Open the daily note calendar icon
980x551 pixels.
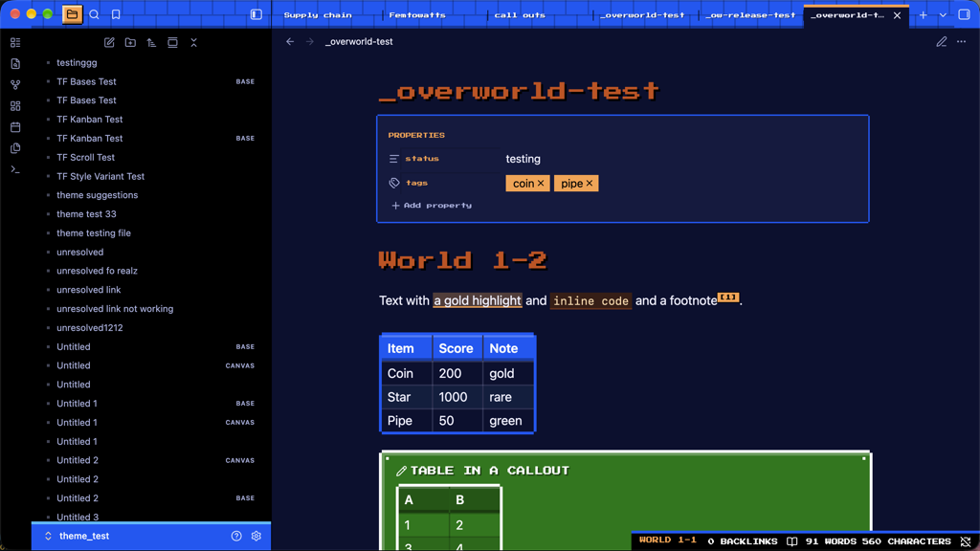pyautogui.click(x=15, y=127)
